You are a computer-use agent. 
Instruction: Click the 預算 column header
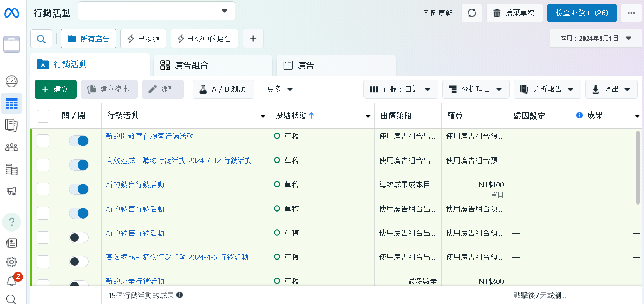[x=455, y=116]
